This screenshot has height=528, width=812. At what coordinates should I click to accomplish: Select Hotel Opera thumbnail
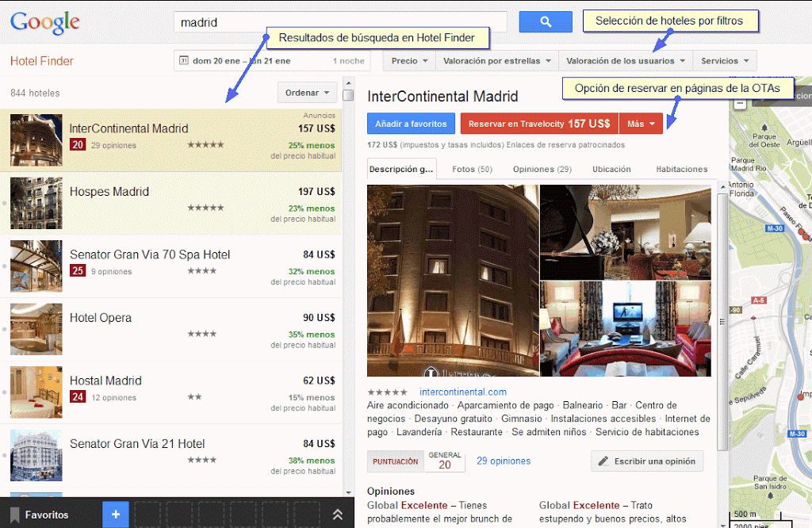36,329
